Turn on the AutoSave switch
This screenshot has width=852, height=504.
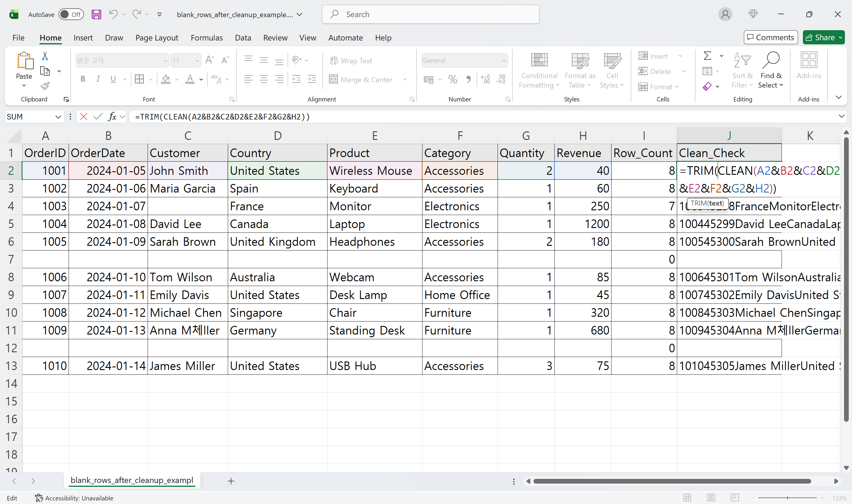[x=71, y=14]
